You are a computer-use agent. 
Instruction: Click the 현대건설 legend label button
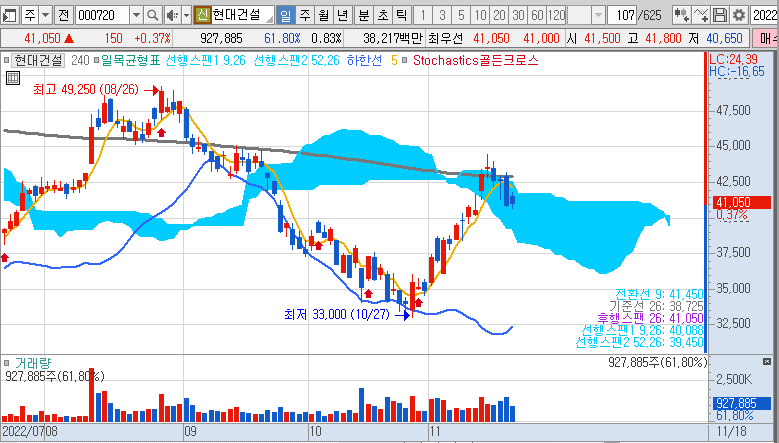point(38,61)
